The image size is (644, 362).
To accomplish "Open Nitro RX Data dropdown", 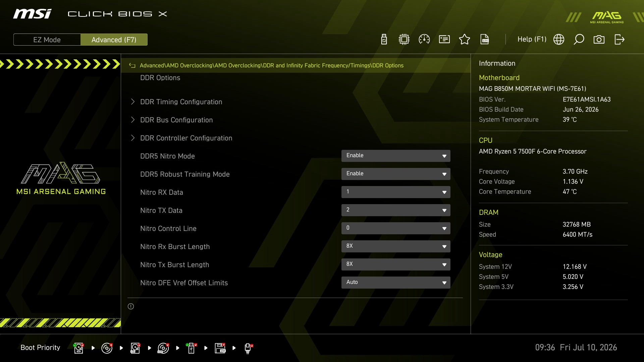I will [x=396, y=192].
